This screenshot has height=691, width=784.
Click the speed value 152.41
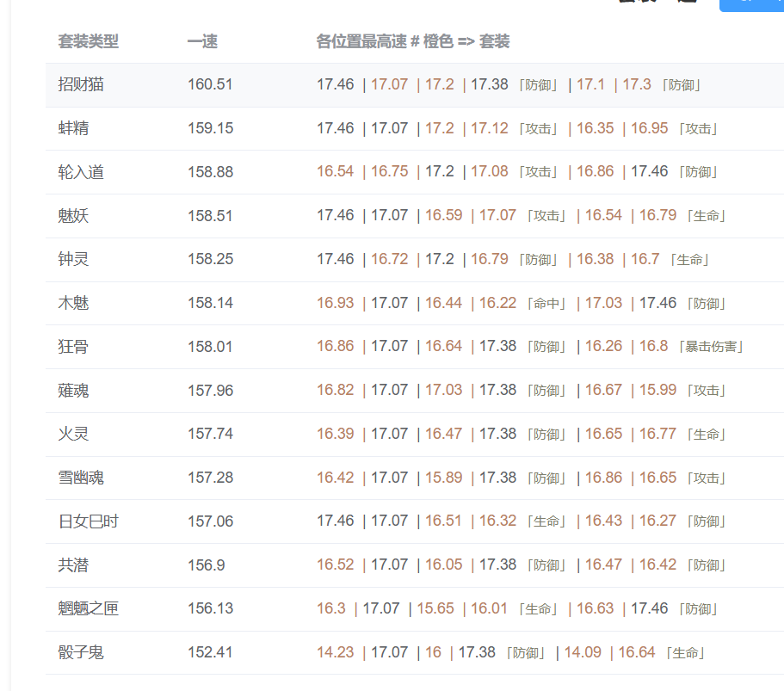(210, 652)
